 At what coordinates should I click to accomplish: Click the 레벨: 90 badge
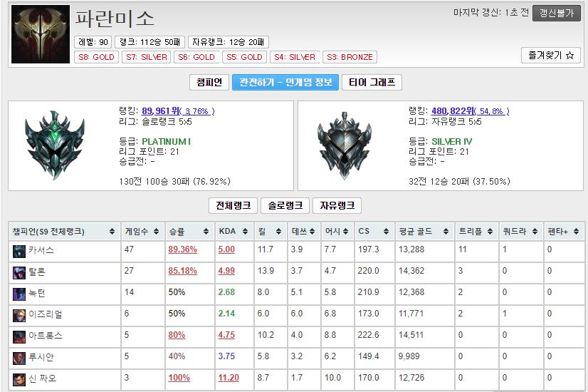click(93, 42)
